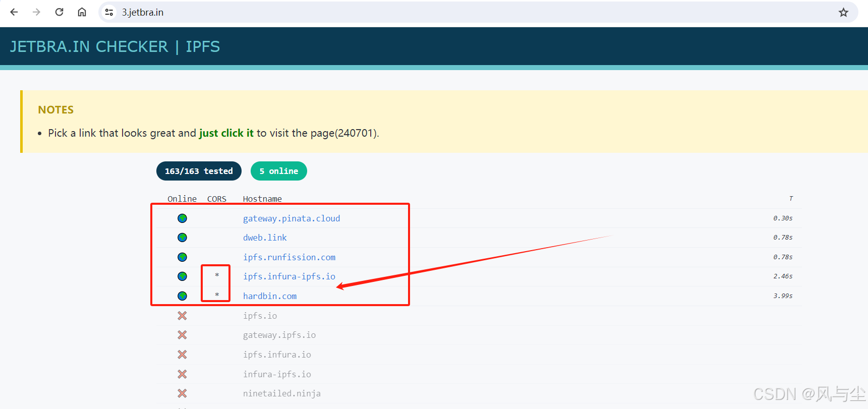Select the offline ipfs.infura.io hostname

point(277,355)
